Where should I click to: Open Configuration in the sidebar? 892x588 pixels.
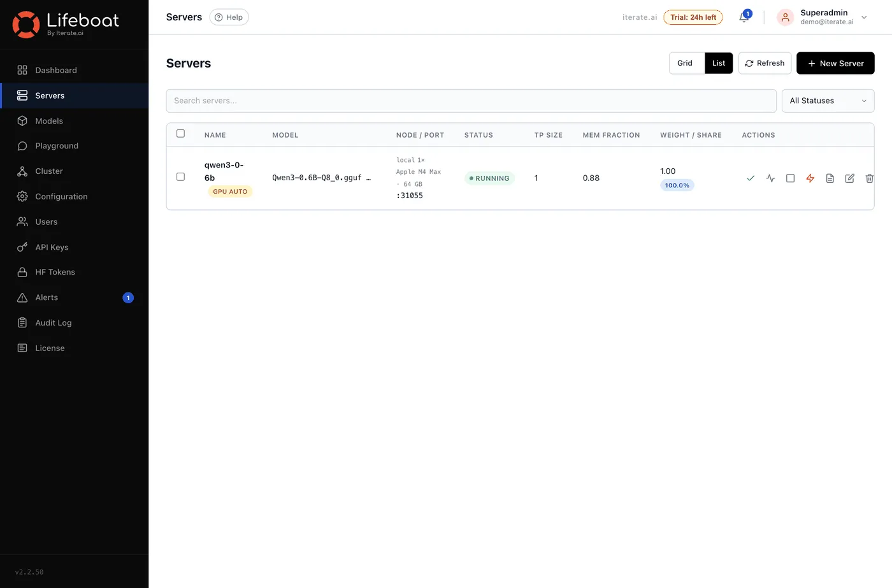tap(74, 196)
